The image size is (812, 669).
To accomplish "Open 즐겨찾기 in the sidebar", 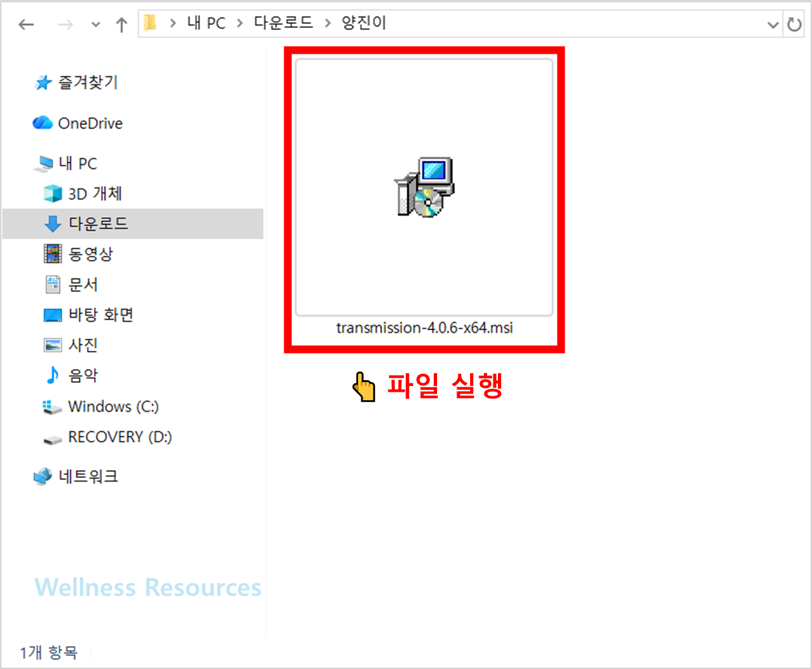I will [88, 82].
